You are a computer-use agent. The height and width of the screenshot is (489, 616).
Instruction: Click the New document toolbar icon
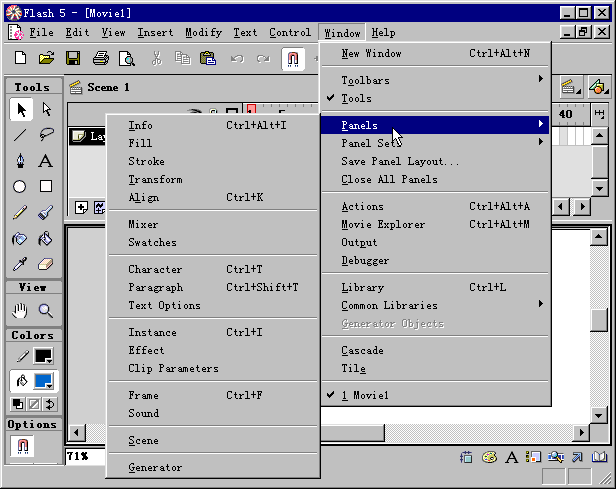[20, 58]
